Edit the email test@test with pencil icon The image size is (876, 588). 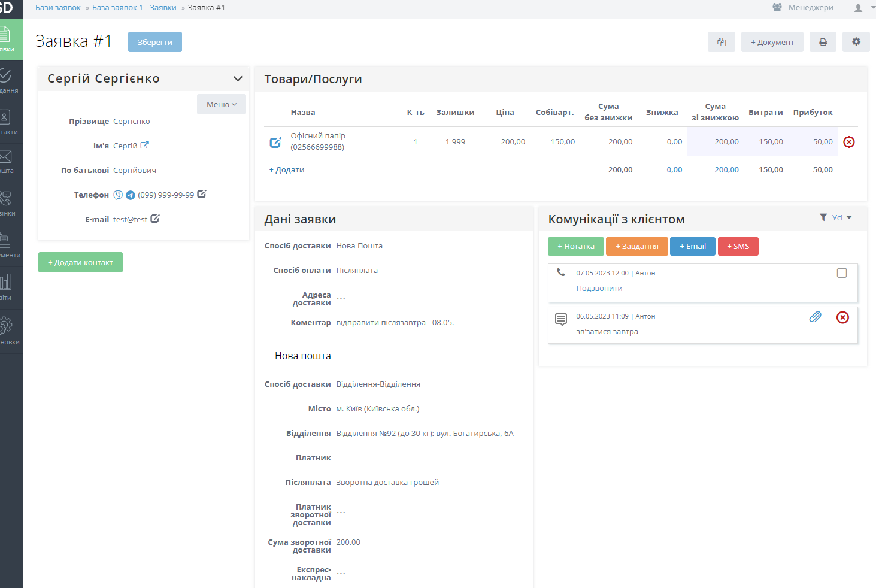[155, 219]
